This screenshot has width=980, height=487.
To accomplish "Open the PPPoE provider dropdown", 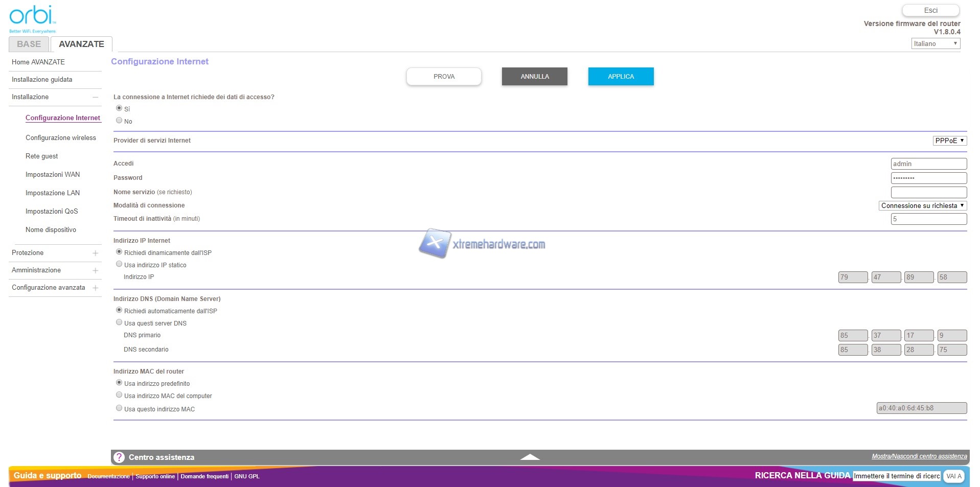I will pyautogui.click(x=949, y=141).
